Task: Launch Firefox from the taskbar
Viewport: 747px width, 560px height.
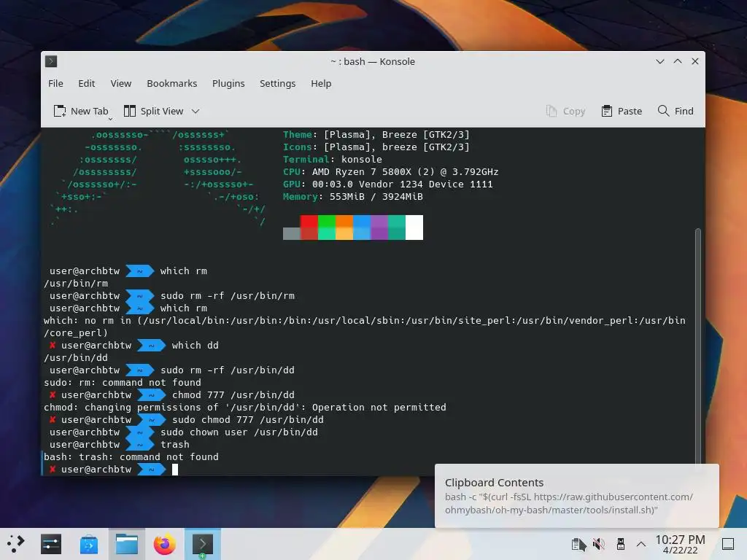Action: 164,544
